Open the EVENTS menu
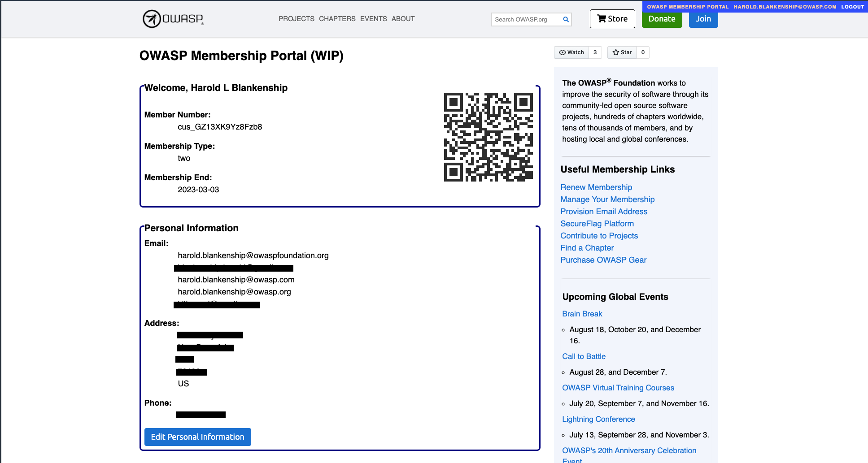This screenshot has width=868, height=463. (374, 19)
